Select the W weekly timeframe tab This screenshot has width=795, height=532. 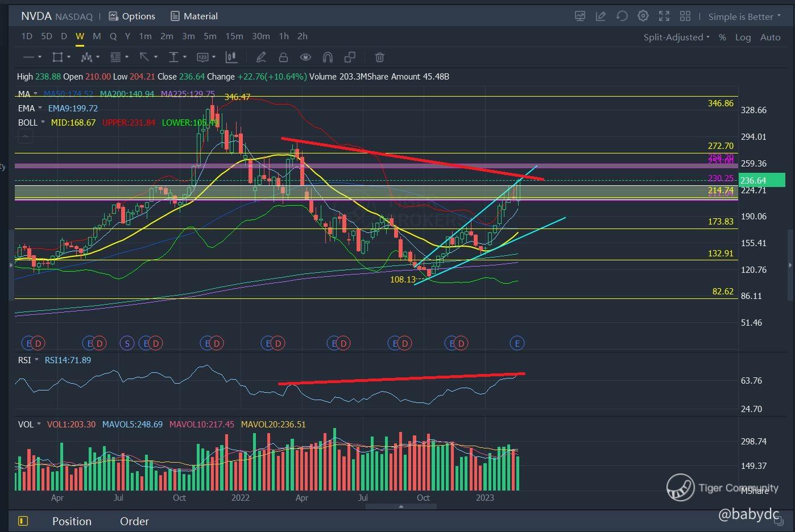[x=80, y=36]
